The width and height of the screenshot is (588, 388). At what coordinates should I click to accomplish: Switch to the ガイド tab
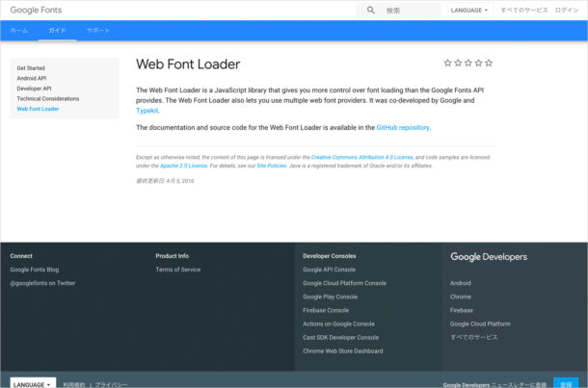pyautogui.click(x=58, y=31)
